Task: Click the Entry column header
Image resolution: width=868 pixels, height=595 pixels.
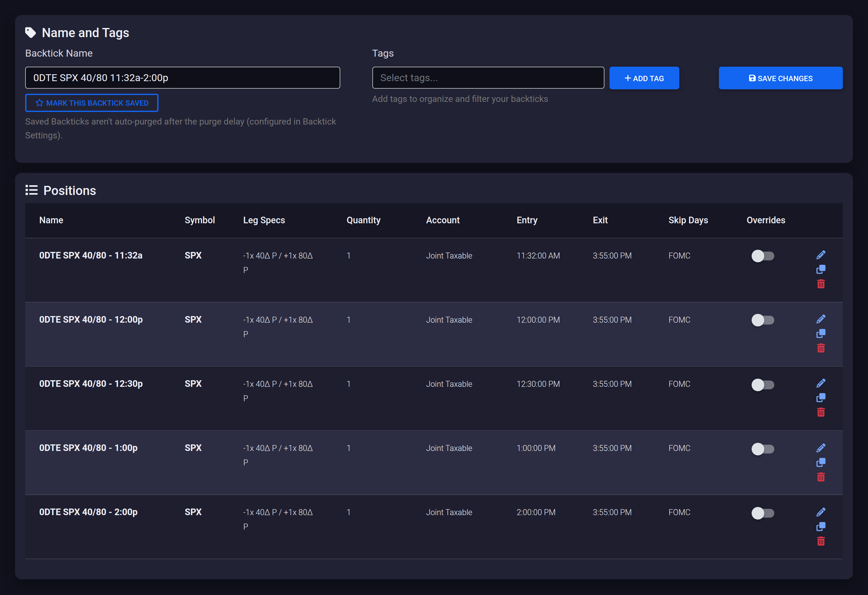Action: 527,220
